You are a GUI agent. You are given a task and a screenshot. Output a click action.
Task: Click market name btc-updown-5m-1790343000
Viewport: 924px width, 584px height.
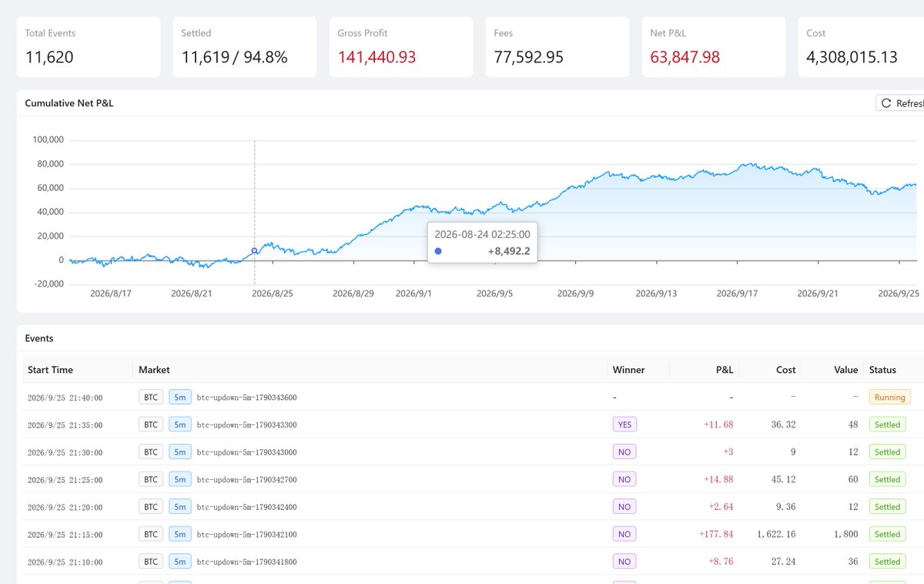[247, 452]
